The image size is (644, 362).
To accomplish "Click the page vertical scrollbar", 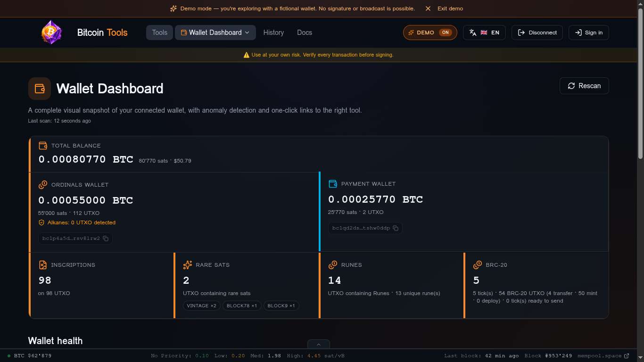I will [x=640, y=82].
